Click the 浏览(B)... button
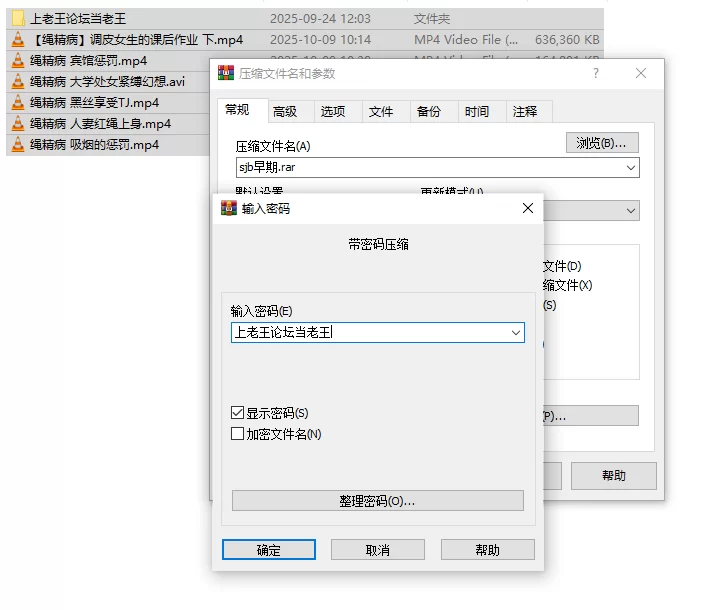The width and height of the screenshot is (706, 610). [602, 143]
